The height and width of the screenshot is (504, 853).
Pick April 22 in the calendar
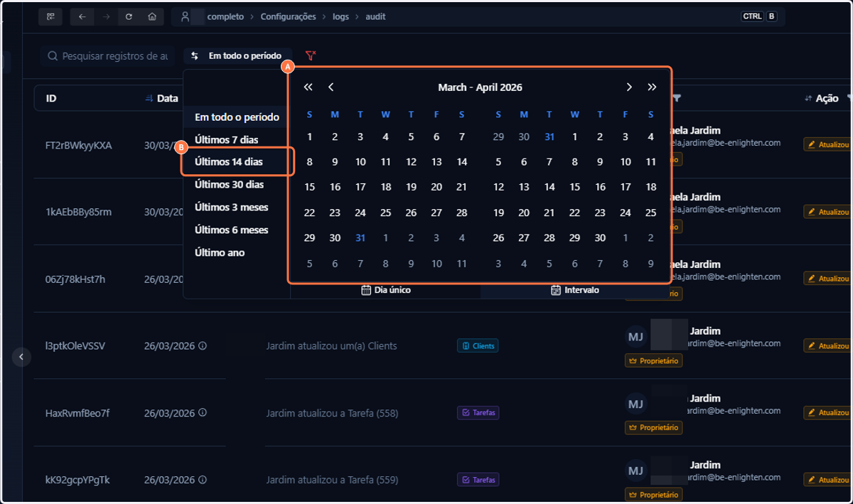tap(575, 213)
